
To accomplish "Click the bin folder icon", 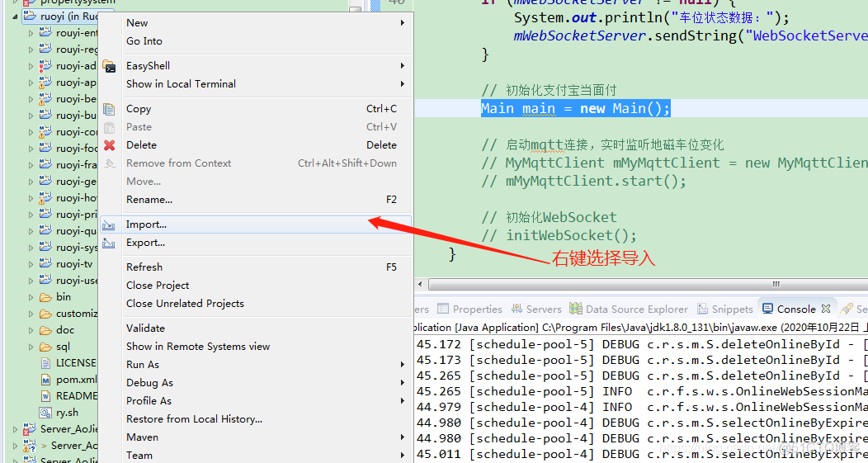I will point(46,297).
